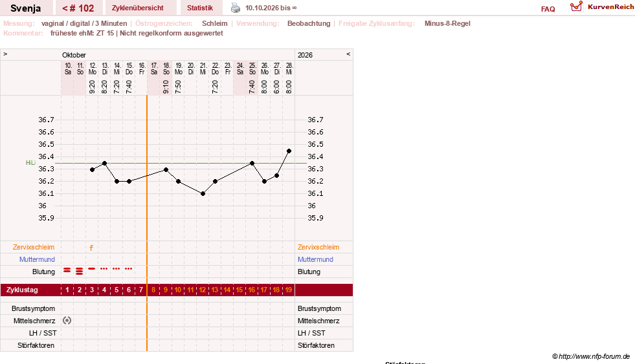
Task: Click cycle day 8 in Zyklustag row
Action: click(x=153, y=290)
